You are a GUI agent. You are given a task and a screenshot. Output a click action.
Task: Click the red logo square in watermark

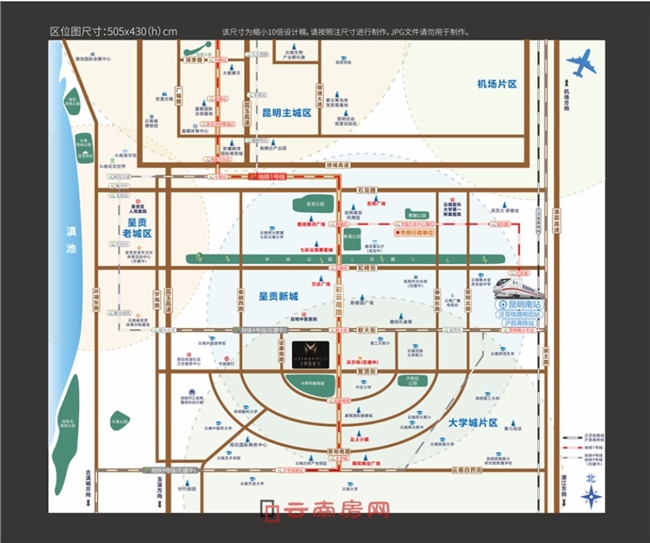(x=269, y=515)
